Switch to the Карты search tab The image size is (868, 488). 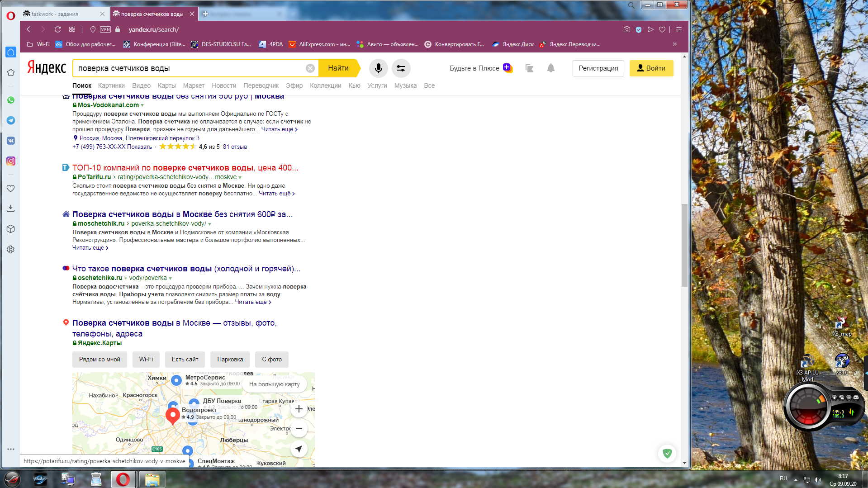(166, 85)
